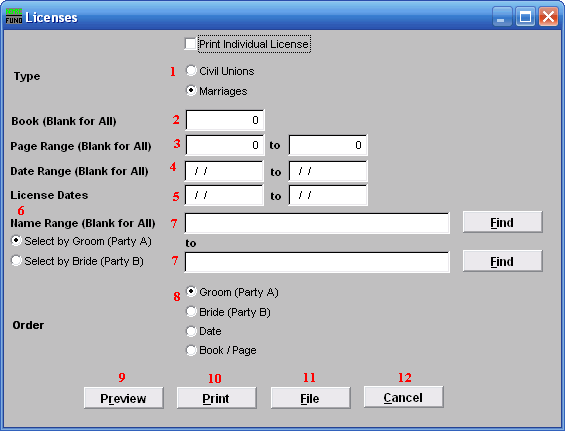Viewport: 565px width, 431px height.
Task: Click the first Name Range text box
Action: pyautogui.click(x=317, y=223)
